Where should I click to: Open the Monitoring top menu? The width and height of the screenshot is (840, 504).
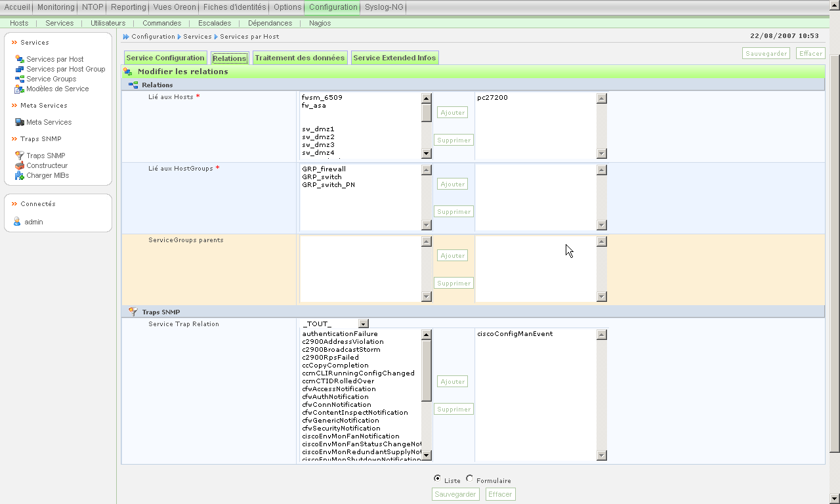pyautogui.click(x=56, y=7)
